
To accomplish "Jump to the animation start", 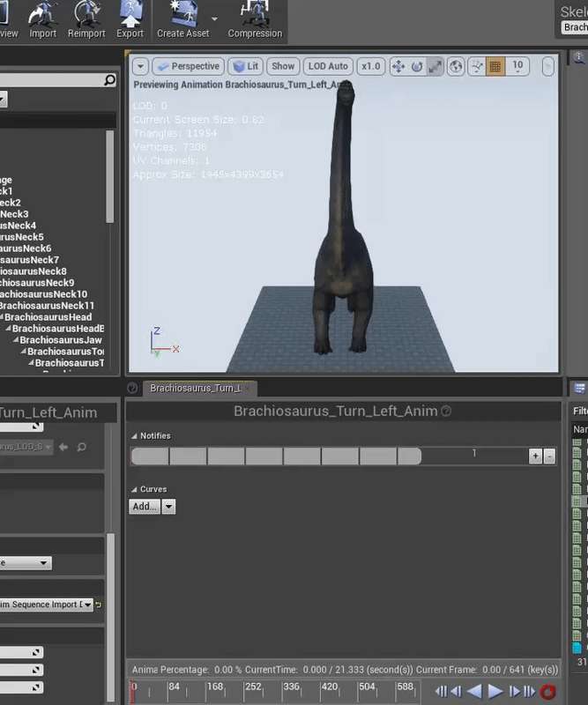I will (441, 692).
